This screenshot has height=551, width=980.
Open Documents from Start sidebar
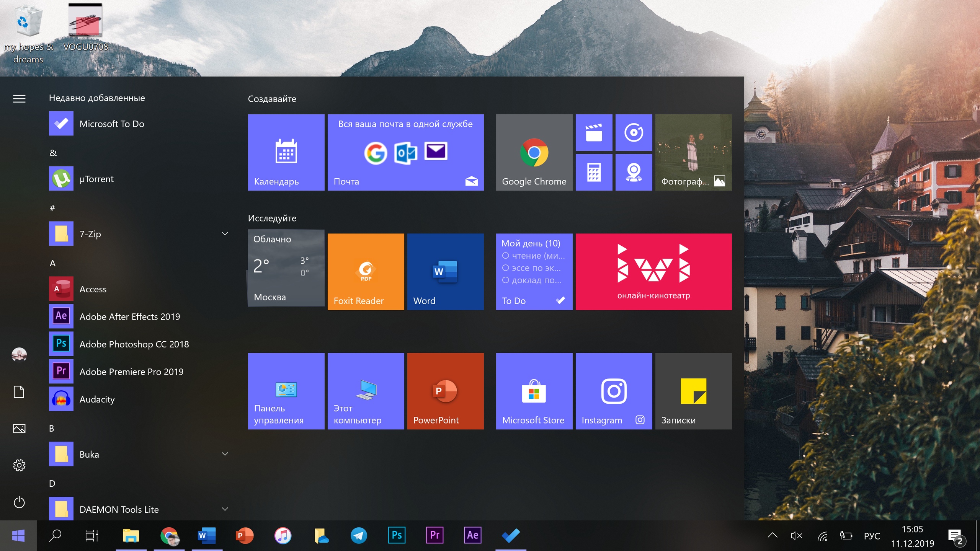19,392
